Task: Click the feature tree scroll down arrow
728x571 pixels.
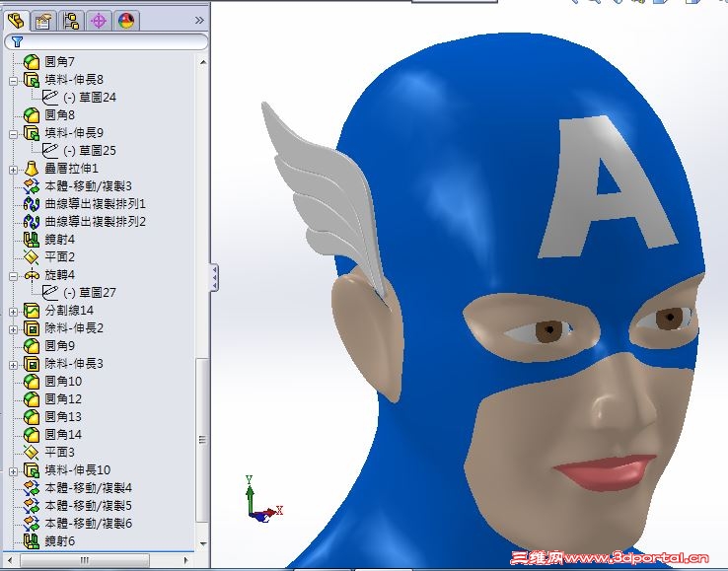Action: [203, 543]
